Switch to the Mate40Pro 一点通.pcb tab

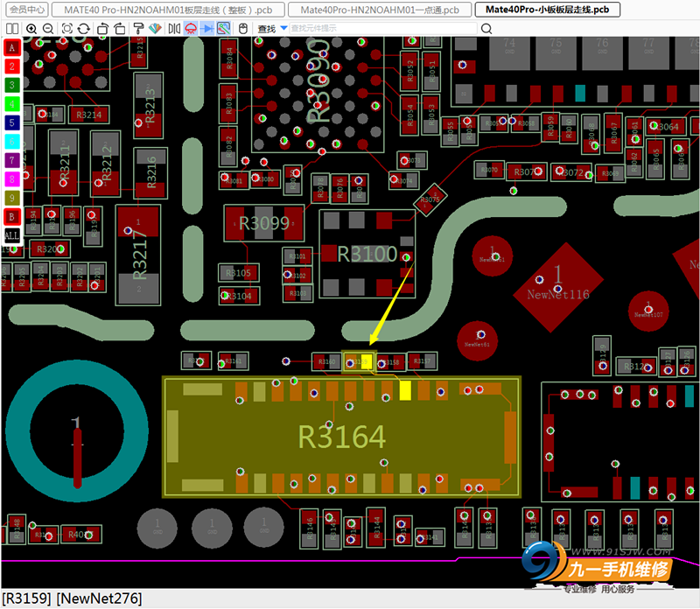click(380, 10)
